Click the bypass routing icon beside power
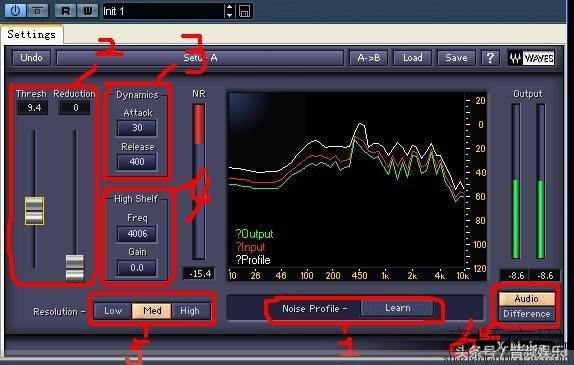This screenshot has height=365, width=574. click(37, 11)
